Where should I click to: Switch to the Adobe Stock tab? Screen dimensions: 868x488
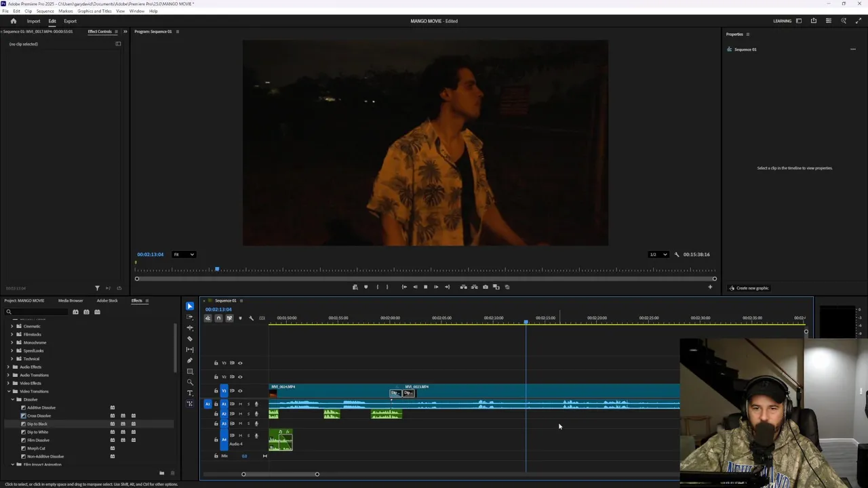[x=107, y=300]
